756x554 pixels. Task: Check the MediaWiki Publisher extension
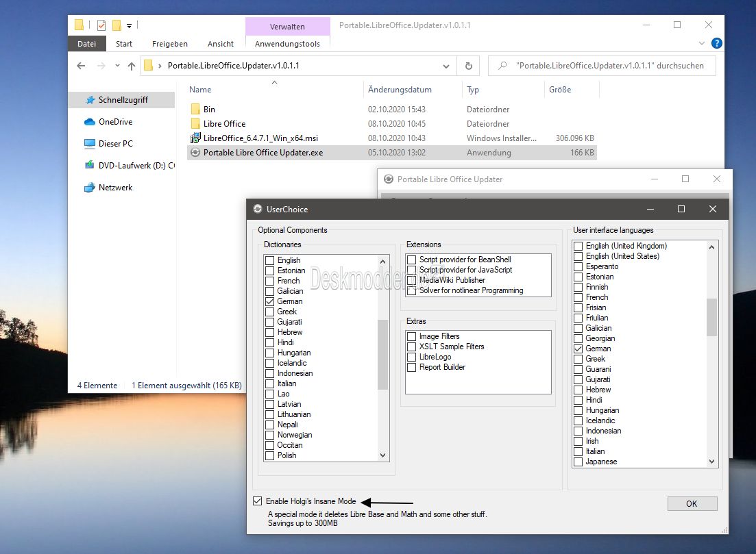coord(412,280)
